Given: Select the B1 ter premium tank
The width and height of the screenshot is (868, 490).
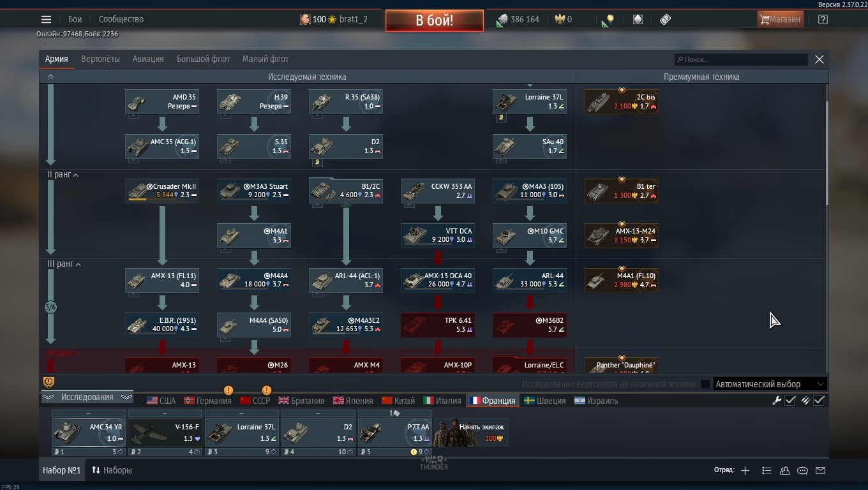Looking at the screenshot, I should (622, 191).
